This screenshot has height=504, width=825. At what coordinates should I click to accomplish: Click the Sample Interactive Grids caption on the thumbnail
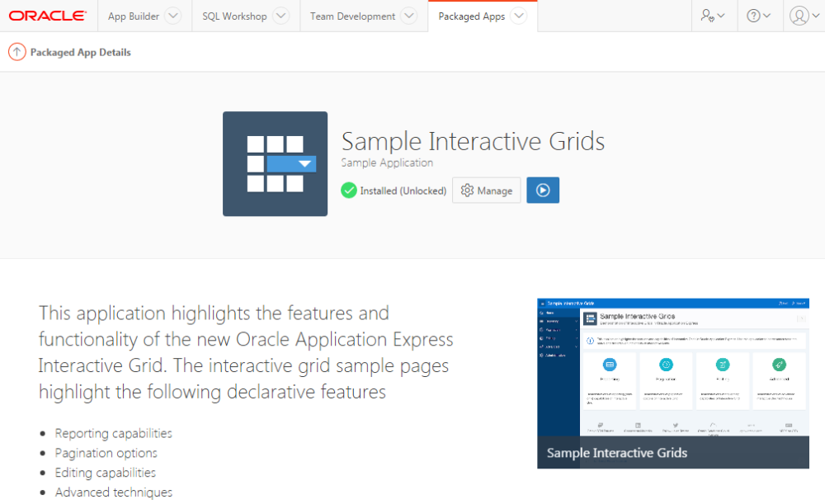[616, 453]
